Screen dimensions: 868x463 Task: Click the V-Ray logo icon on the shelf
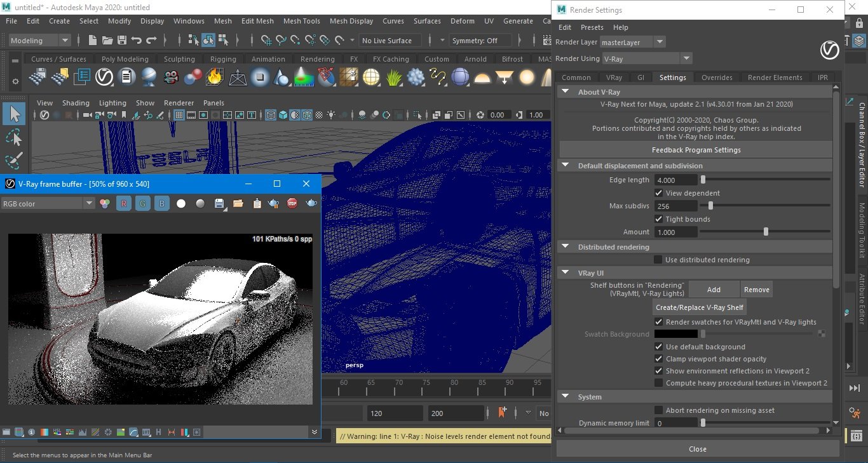(104, 77)
